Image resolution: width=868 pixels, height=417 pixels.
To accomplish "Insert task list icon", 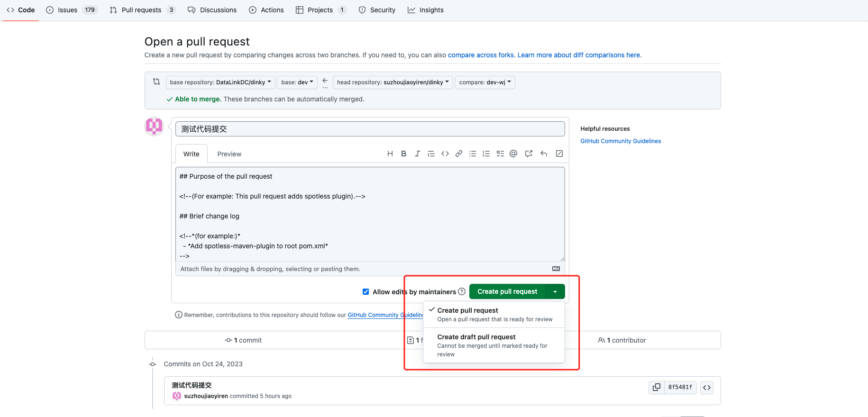I will click(500, 154).
